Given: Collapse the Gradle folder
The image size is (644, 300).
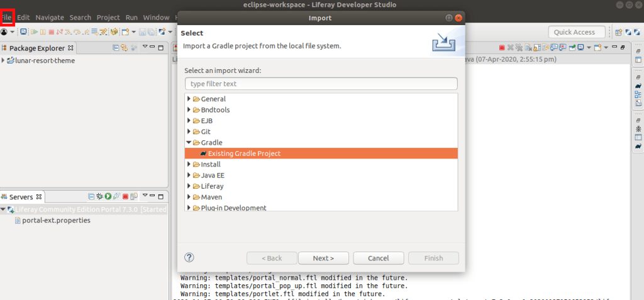Looking at the screenshot, I should point(189,143).
